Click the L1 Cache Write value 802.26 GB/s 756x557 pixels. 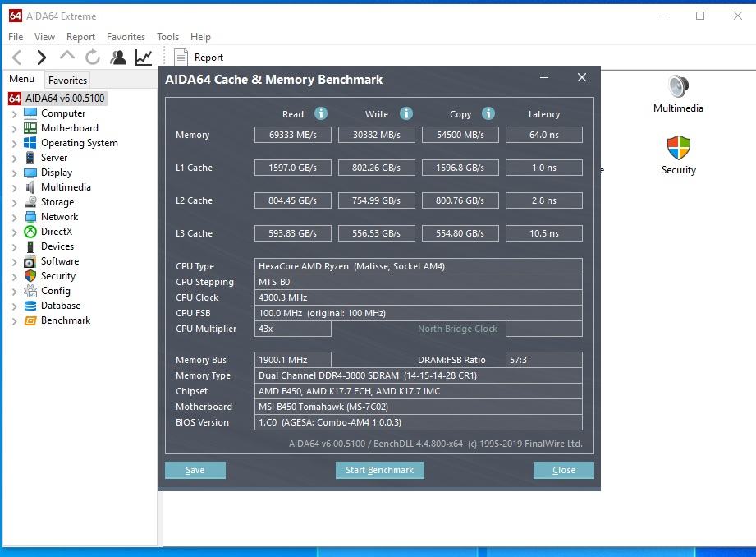point(377,168)
